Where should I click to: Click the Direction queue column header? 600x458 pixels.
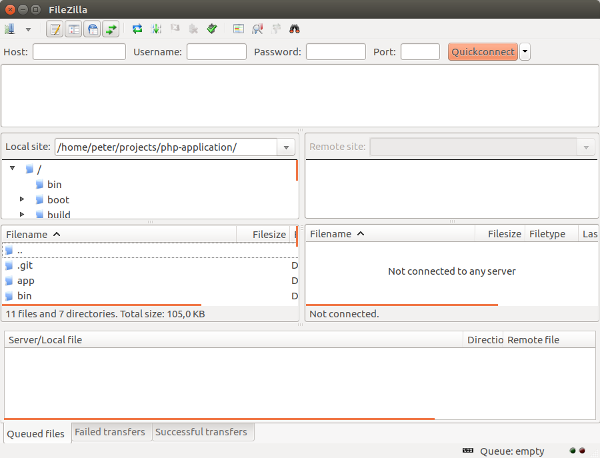coord(483,340)
